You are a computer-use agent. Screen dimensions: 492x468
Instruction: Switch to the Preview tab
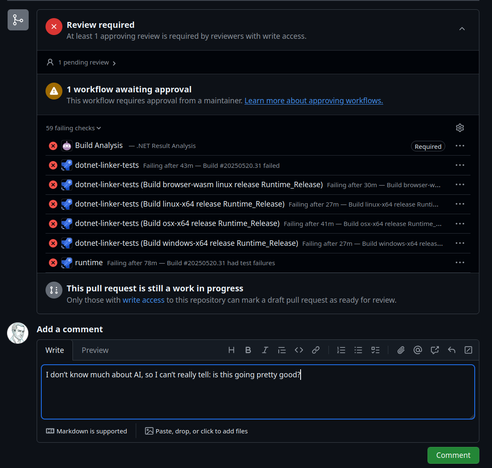click(95, 350)
